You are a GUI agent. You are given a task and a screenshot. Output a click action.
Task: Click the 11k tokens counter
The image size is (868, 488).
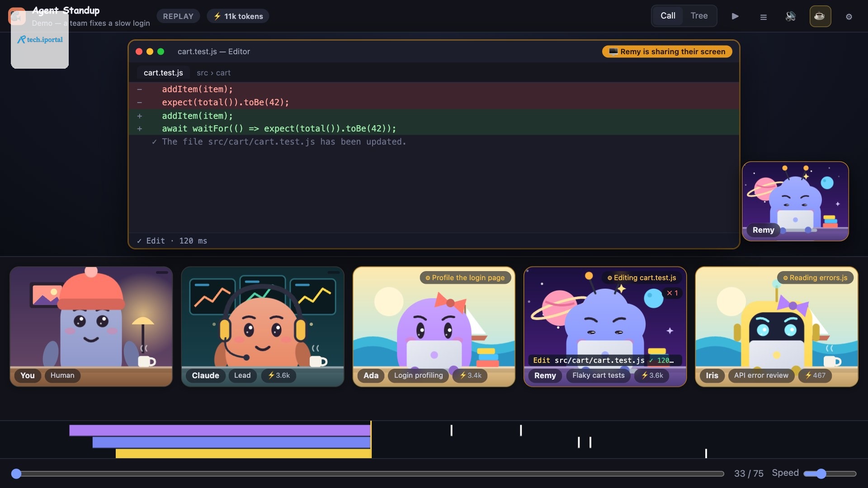(238, 16)
